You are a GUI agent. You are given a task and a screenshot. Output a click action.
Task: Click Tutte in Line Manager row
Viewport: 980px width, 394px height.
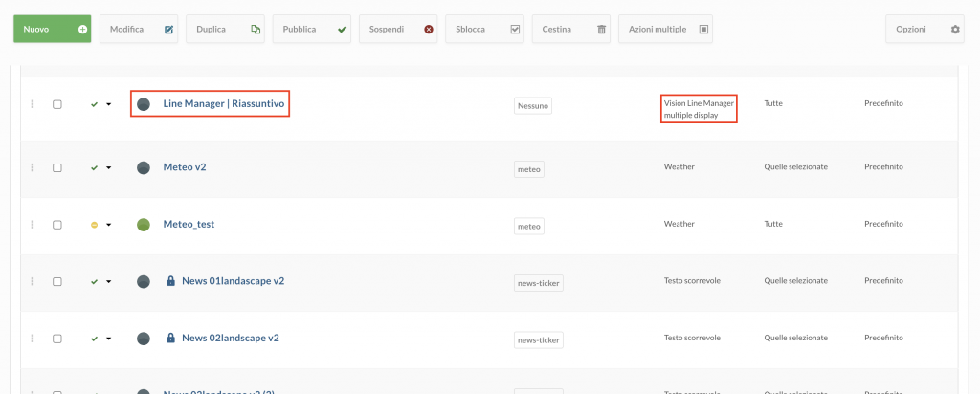pos(773,103)
